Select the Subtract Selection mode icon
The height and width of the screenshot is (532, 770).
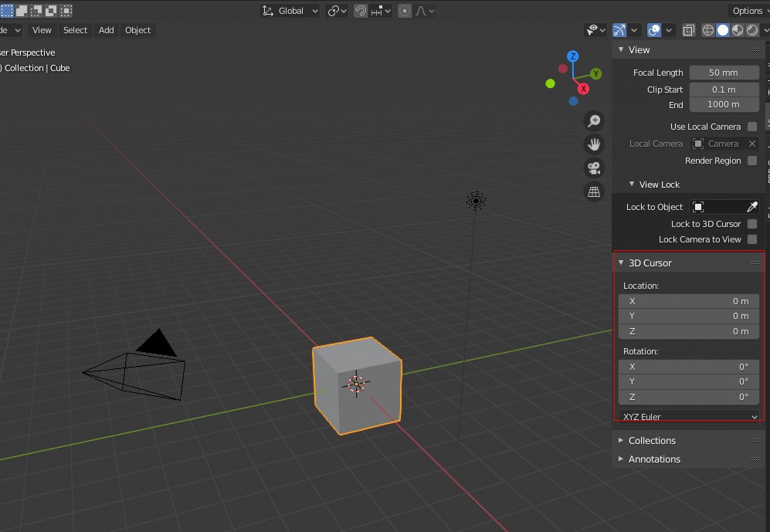point(36,10)
